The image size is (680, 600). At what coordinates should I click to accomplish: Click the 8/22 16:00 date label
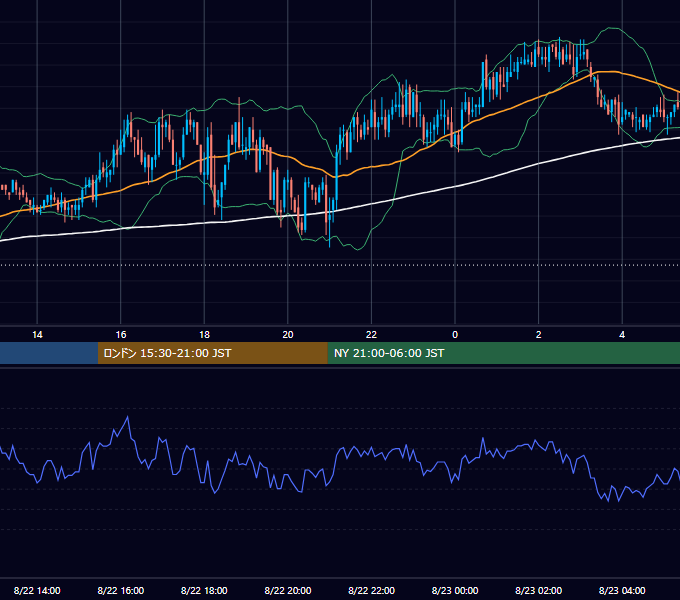121,590
